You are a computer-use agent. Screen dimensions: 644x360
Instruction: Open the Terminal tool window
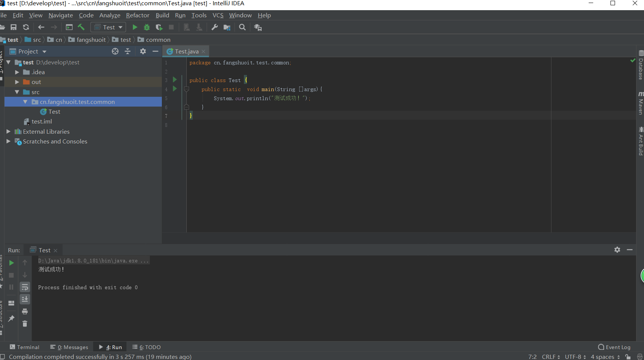[24, 347]
